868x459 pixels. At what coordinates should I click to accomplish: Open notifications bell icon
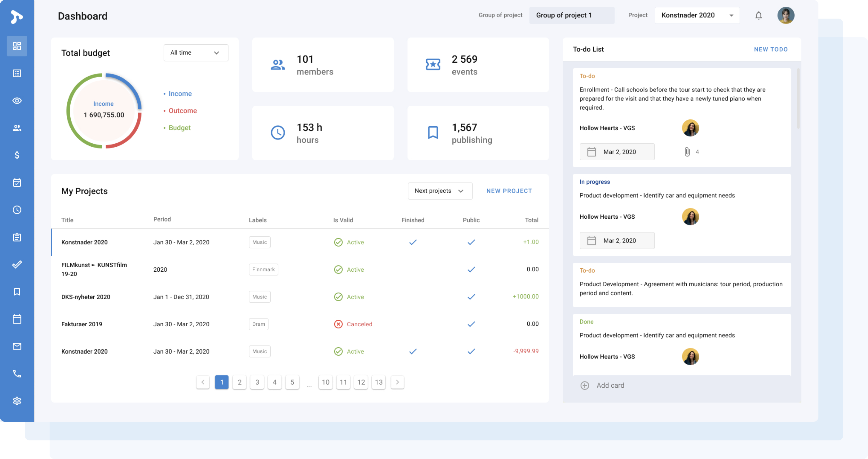click(759, 16)
